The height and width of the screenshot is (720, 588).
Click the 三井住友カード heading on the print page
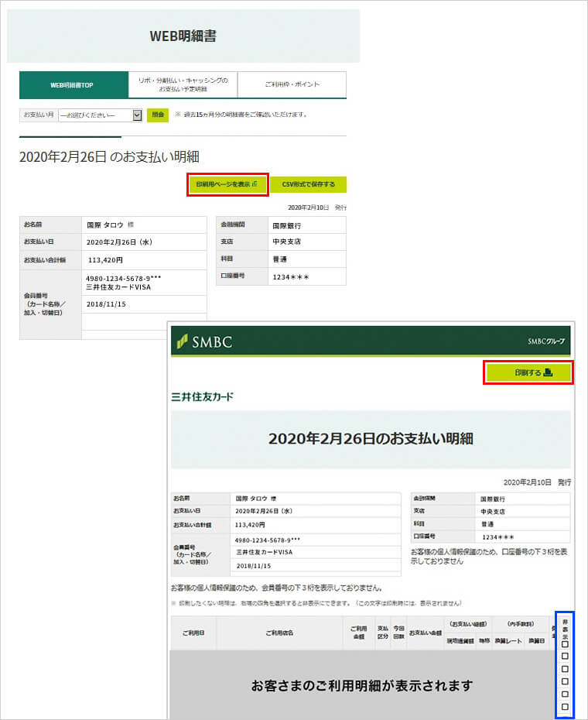[x=203, y=396]
